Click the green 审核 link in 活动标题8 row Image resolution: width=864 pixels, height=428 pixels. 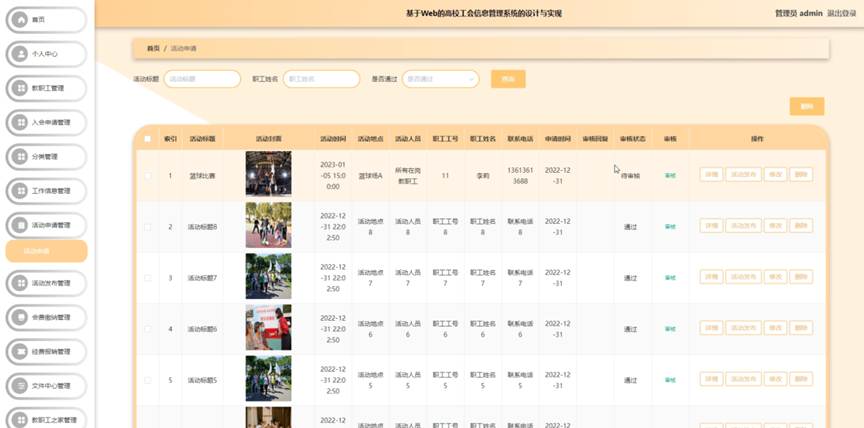pos(670,226)
